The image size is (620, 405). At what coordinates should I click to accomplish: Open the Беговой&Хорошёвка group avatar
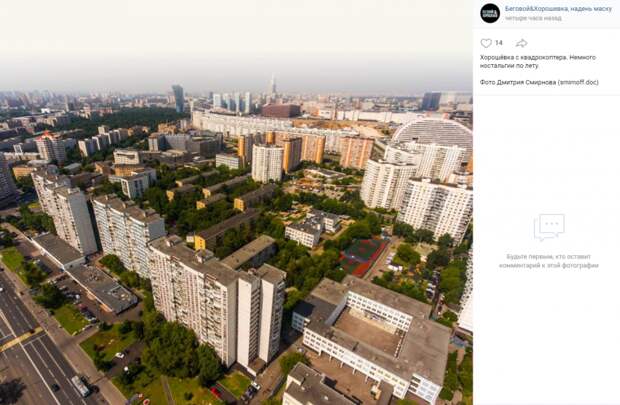click(490, 13)
